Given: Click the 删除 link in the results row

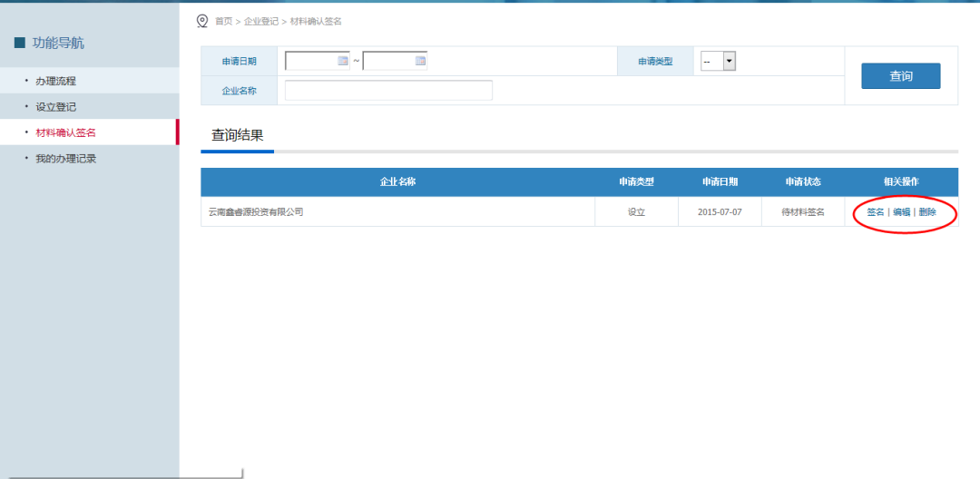Looking at the screenshot, I should click(927, 212).
